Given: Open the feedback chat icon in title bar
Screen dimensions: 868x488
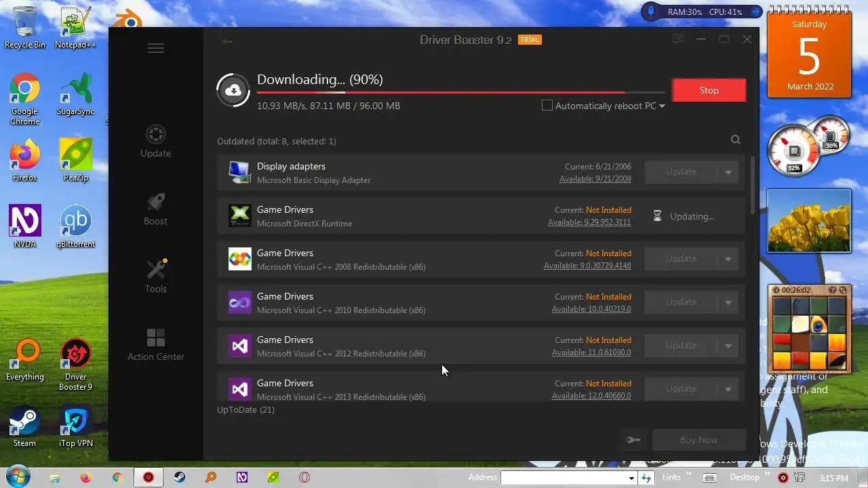Looking at the screenshot, I should click(x=677, y=40).
